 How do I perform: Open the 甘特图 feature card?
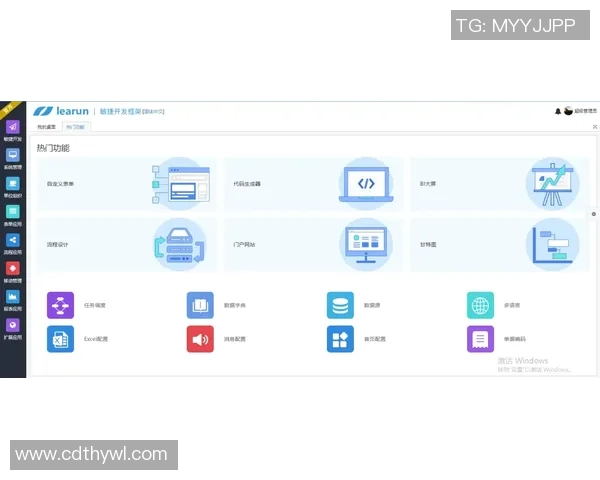pyautogui.click(x=499, y=245)
